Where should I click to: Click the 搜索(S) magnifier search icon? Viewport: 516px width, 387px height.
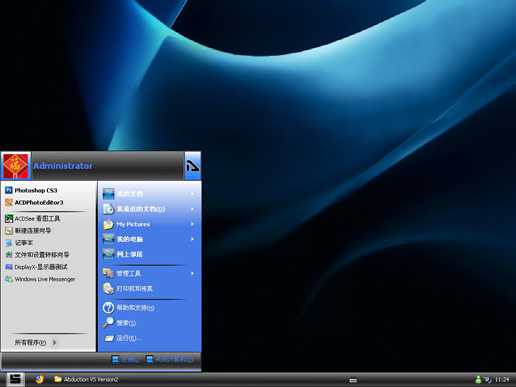(108, 323)
